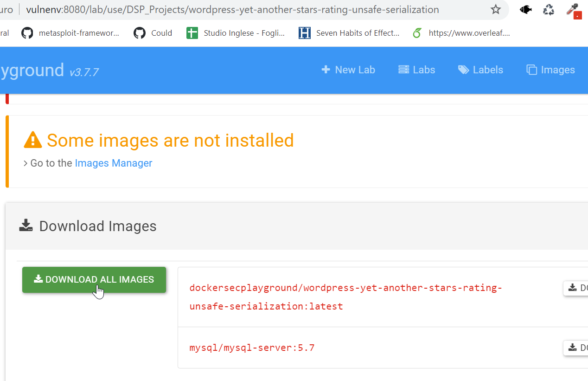Click the New Lab plus icon
This screenshot has height=381, width=588.
(x=327, y=70)
